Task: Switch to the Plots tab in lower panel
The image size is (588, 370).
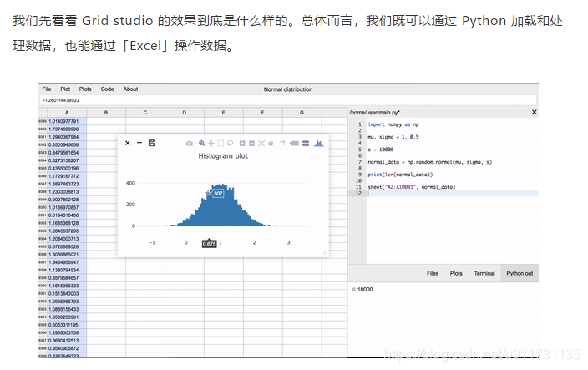Action: [x=456, y=273]
